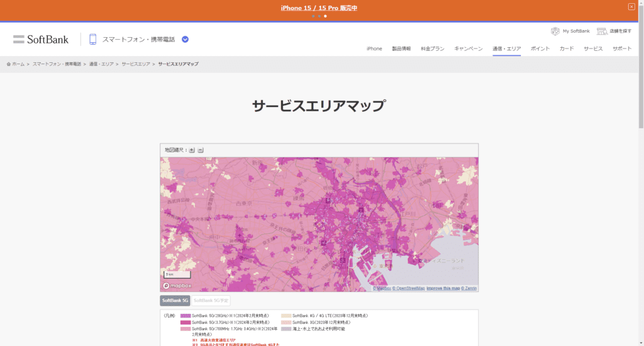Select the first banner carousel dot
This screenshot has width=644, height=346.
click(313, 16)
